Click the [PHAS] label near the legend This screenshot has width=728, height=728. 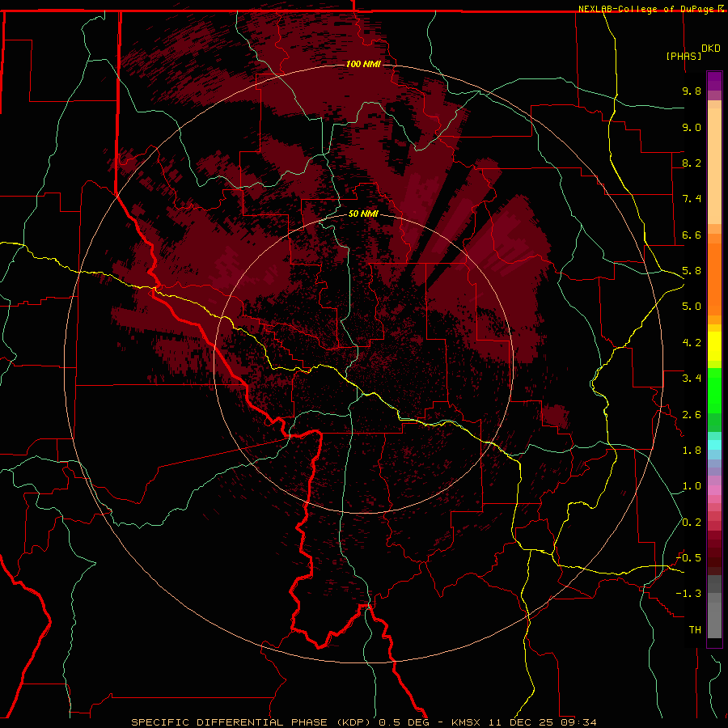click(x=684, y=56)
